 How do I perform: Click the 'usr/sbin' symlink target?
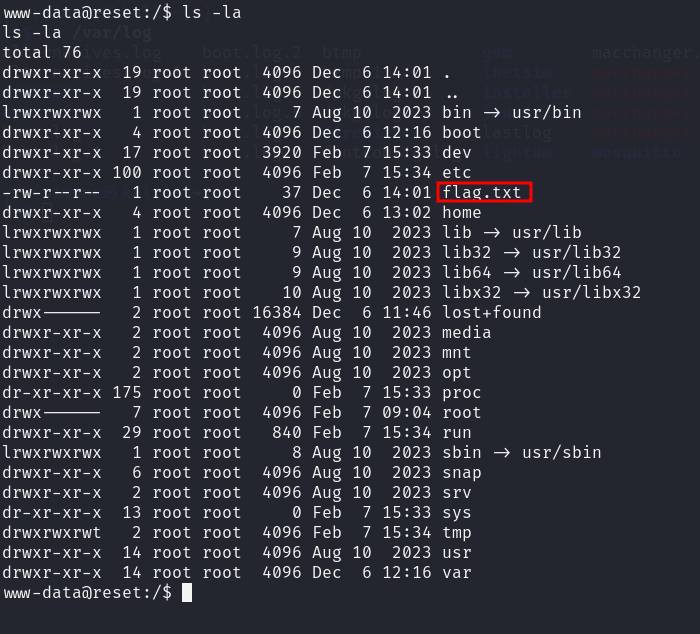[x=561, y=452]
